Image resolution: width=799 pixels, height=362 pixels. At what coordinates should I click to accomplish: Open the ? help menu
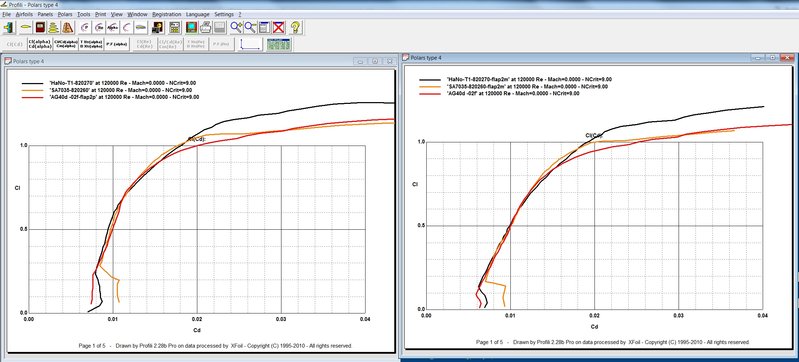(240, 14)
